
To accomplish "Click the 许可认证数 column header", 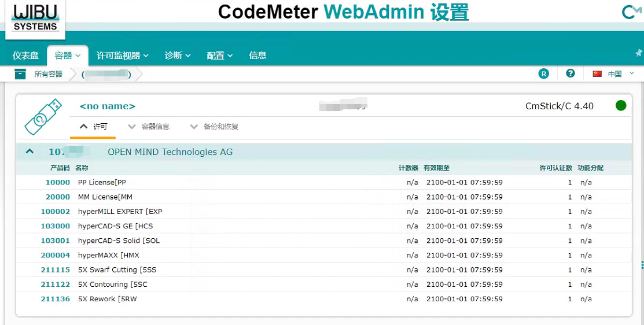I will coord(555,168).
